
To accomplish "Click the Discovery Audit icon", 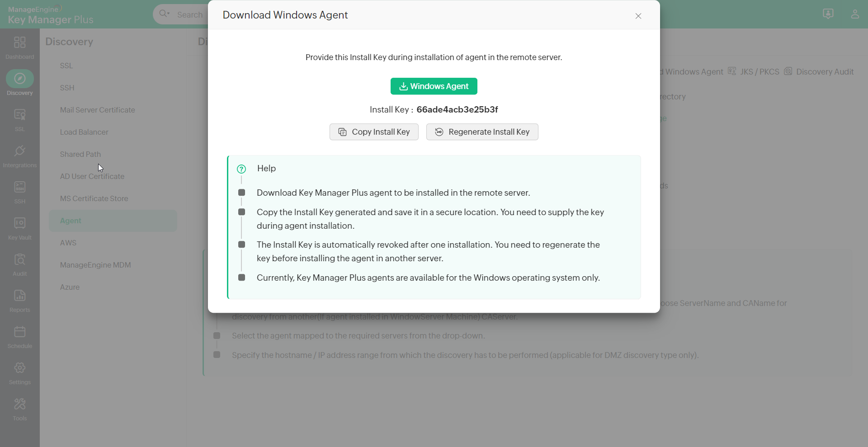I will coord(788,71).
